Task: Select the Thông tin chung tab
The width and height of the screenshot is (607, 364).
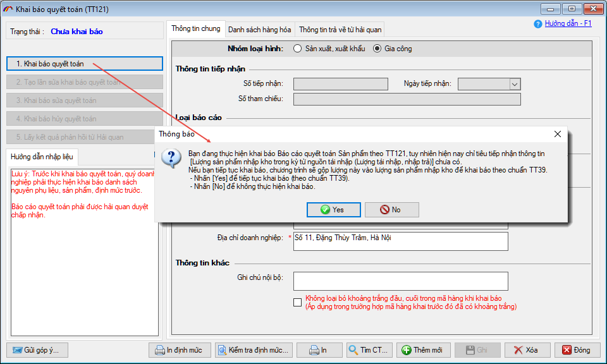Action: [x=195, y=29]
